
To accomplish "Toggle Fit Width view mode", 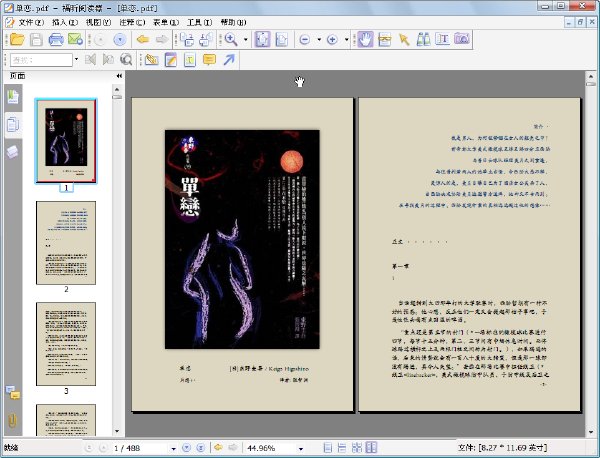I will pyautogui.click(x=282, y=39).
